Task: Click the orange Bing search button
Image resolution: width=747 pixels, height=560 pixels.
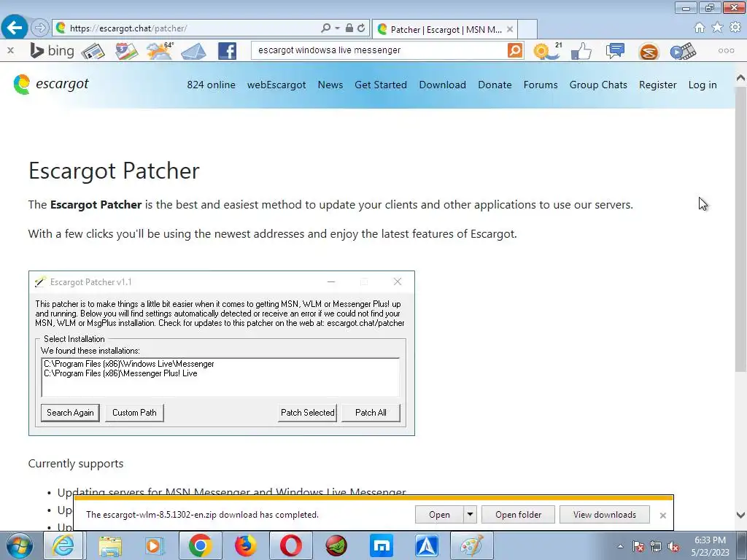Action: pos(515,50)
